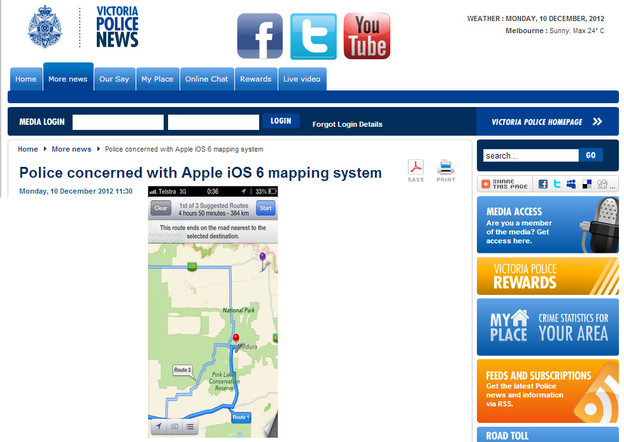624x442 pixels.
Task: Click the media login password field
Action: click(213, 122)
